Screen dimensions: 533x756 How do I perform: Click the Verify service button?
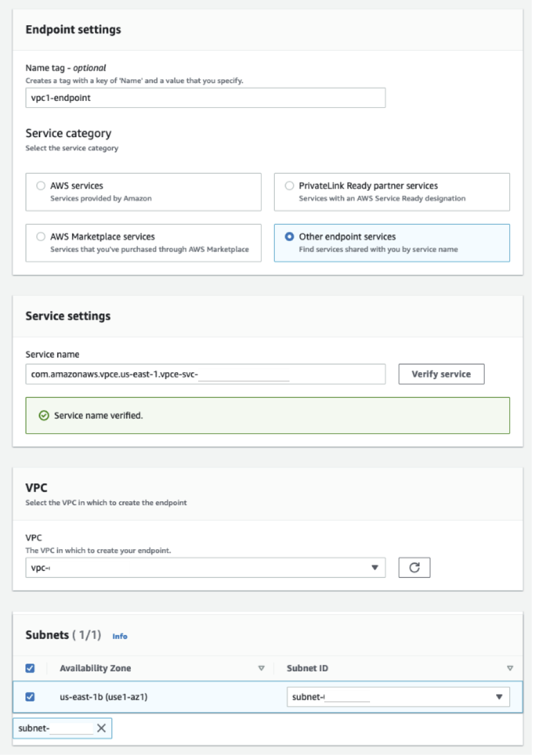point(441,374)
